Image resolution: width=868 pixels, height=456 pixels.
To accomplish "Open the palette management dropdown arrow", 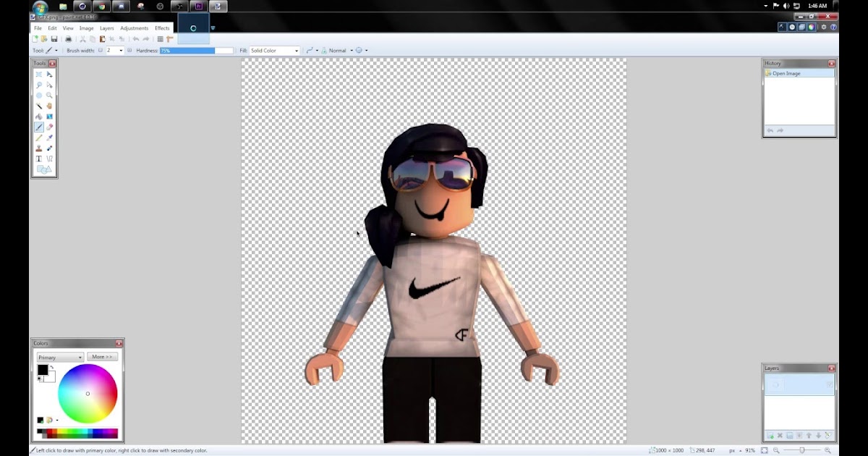I will 57,421.
